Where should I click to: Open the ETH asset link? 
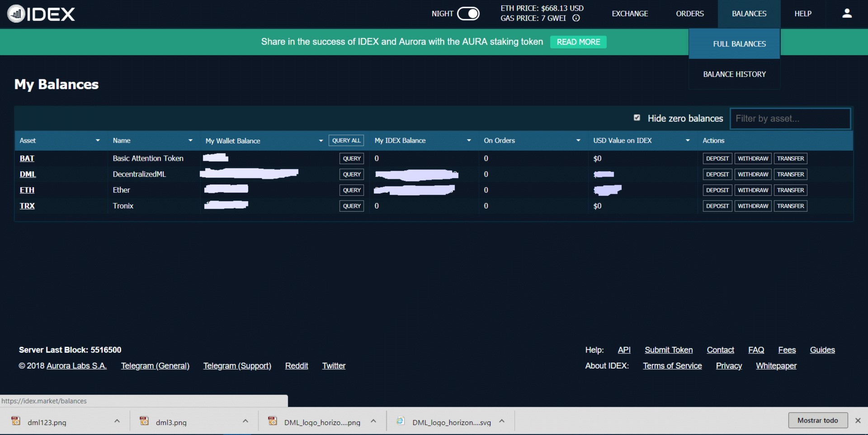pos(27,190)
